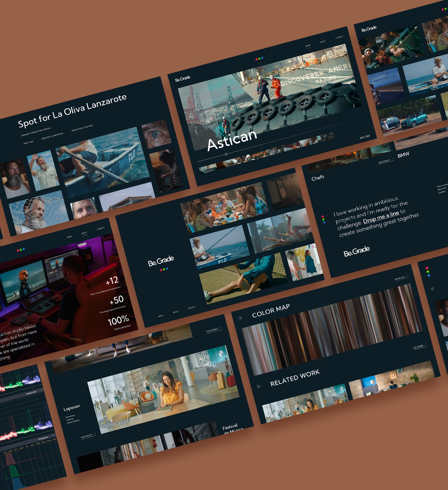
Task: Open the BMW and Mini cars thumbnail
Action: (410, 116)
